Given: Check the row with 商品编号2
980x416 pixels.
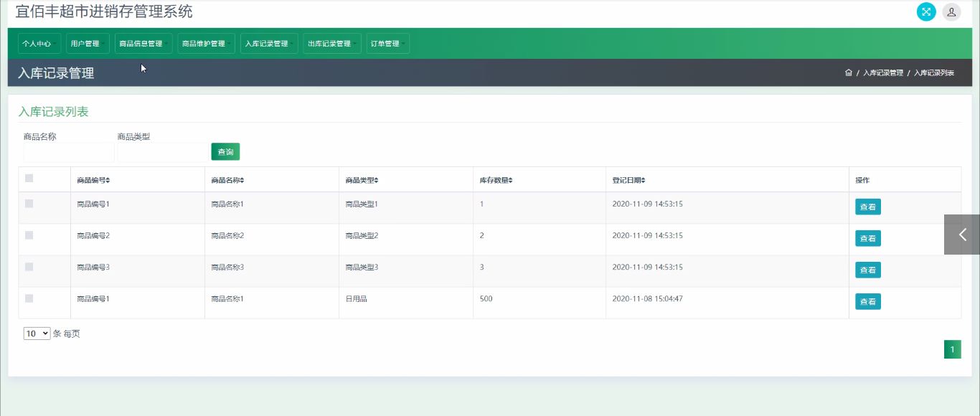Looking at the screenshot, I should coord(29,235).
